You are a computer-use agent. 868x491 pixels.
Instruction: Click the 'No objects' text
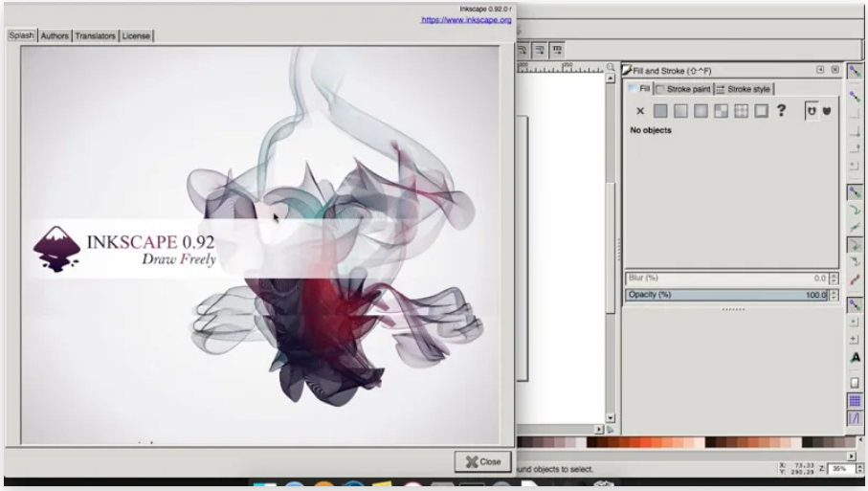pyautogui.click(x=651, y=130)
